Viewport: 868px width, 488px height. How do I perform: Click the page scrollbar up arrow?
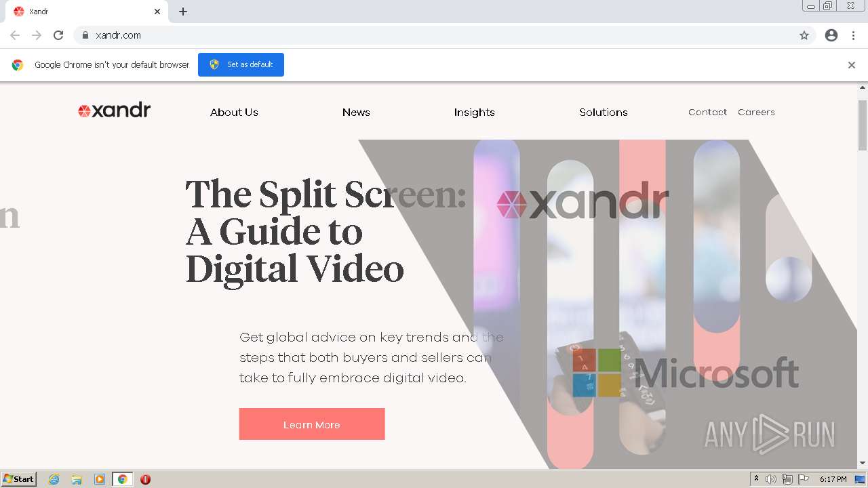point(863,87)
